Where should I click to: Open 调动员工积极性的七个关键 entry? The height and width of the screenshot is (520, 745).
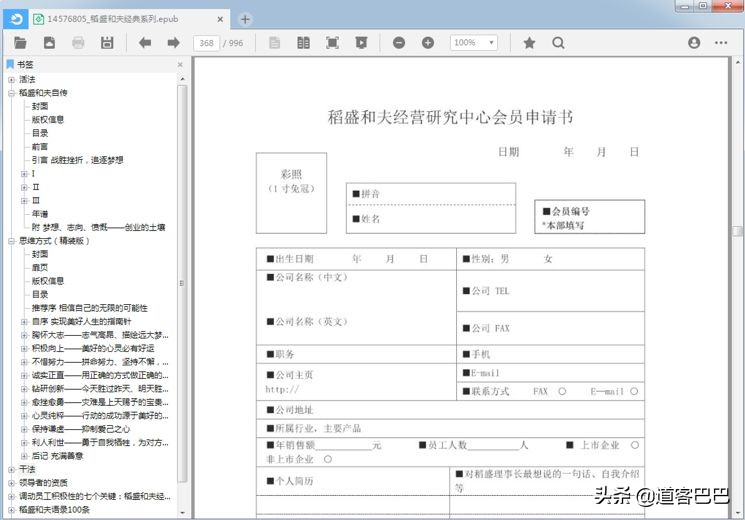[95, 496]
